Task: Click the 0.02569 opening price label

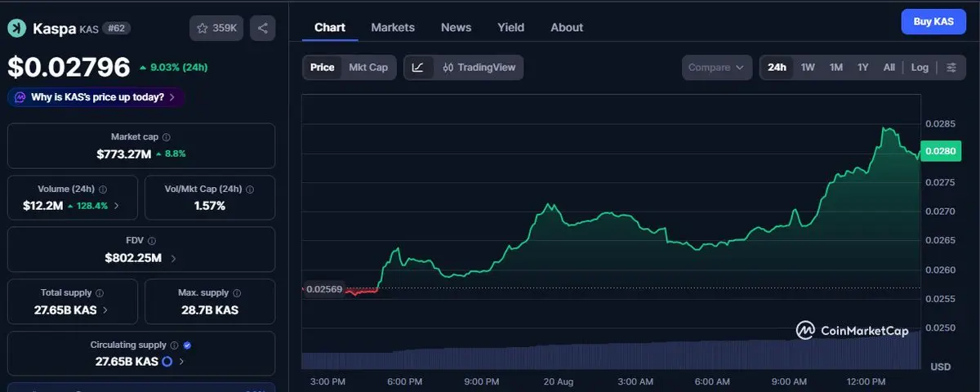Action: tap(325, 289)
